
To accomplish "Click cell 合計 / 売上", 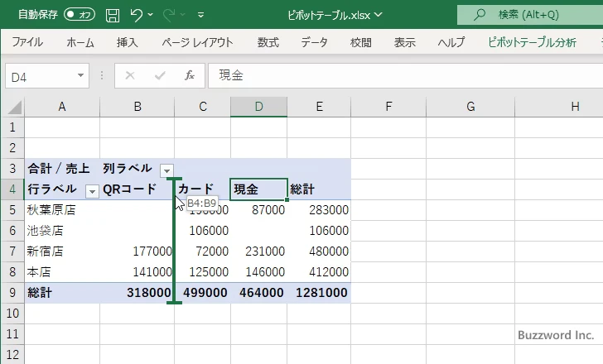I will [62, 169].
